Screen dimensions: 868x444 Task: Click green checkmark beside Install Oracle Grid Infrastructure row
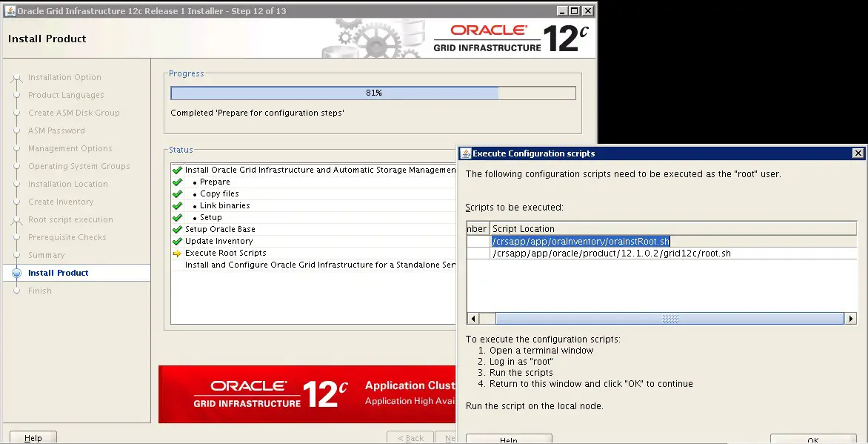[x=177, y=170]
